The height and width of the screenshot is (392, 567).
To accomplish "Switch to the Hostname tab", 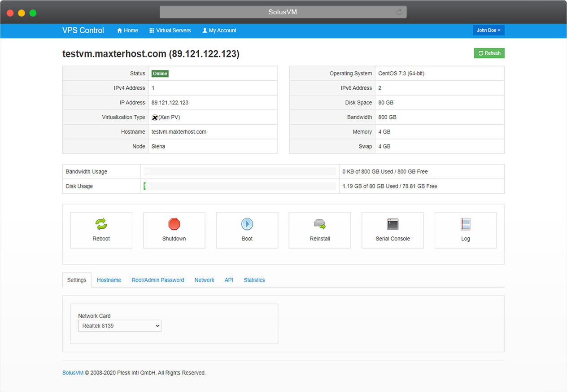I will 109,280.
